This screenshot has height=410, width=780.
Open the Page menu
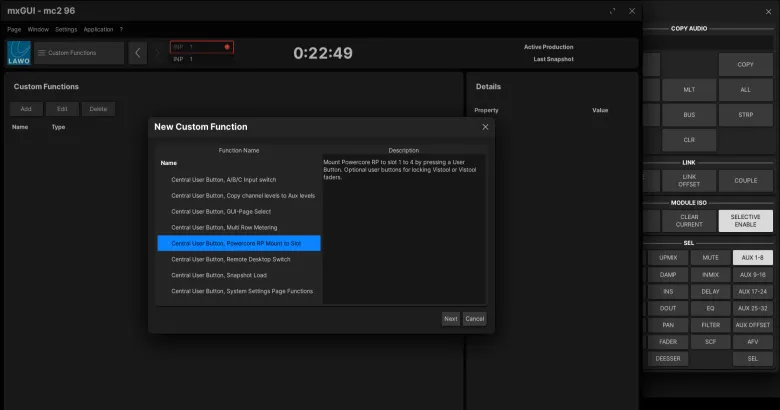(14, 29)
